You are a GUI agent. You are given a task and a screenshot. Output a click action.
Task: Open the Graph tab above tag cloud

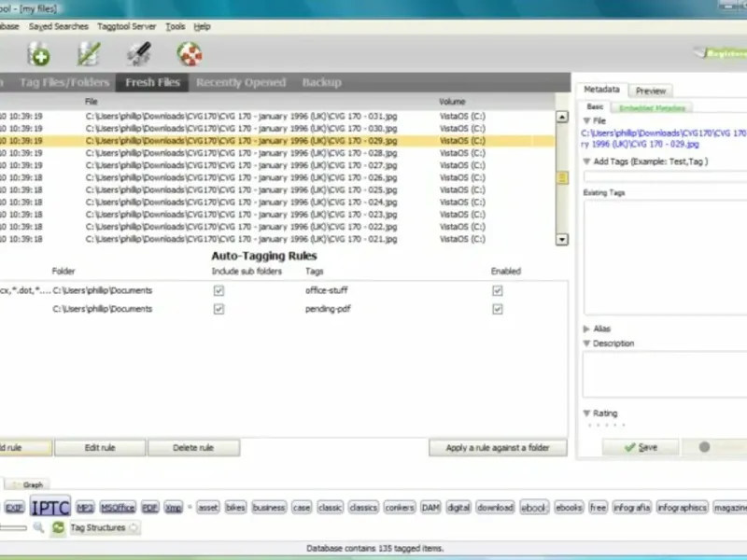(x=28, y=484)
